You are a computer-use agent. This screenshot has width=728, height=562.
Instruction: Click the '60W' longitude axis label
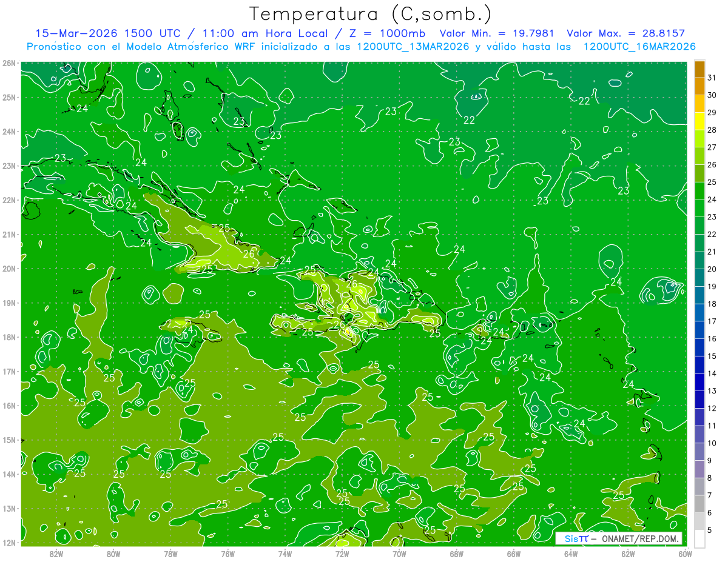[684, 554]
